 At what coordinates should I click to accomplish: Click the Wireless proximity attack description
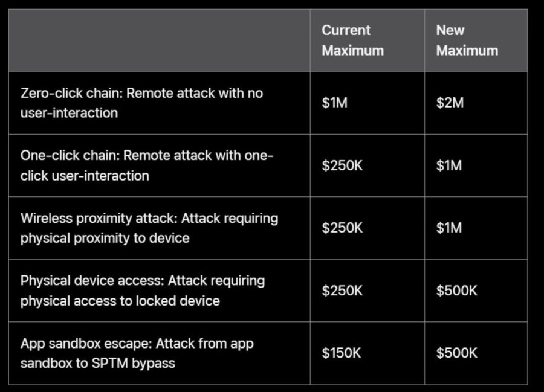pyautogui.click(x=149, y=228)
